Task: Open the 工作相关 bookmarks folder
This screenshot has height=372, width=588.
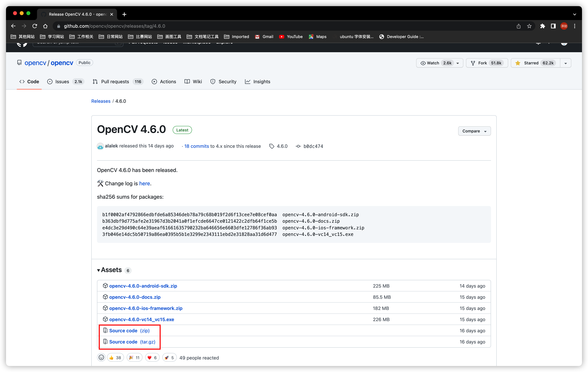Action: click(x=81, y=37)
